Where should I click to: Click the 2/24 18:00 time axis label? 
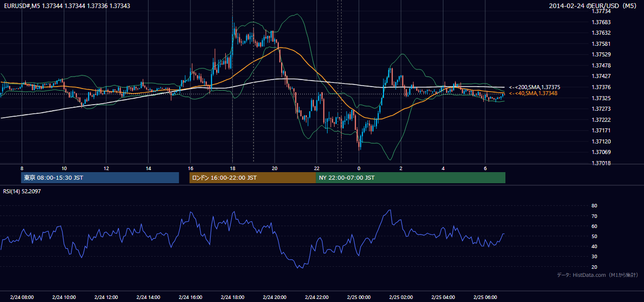coord(232,297)
